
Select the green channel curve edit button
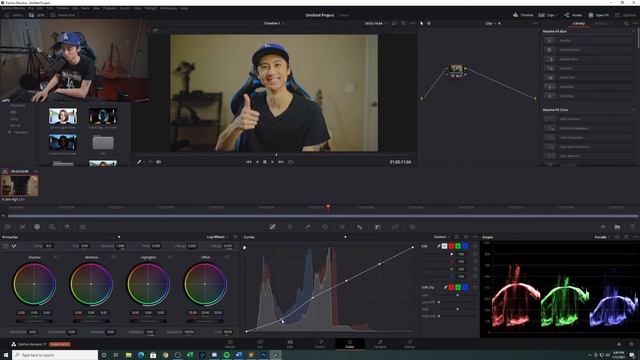(x=458, y=246)
